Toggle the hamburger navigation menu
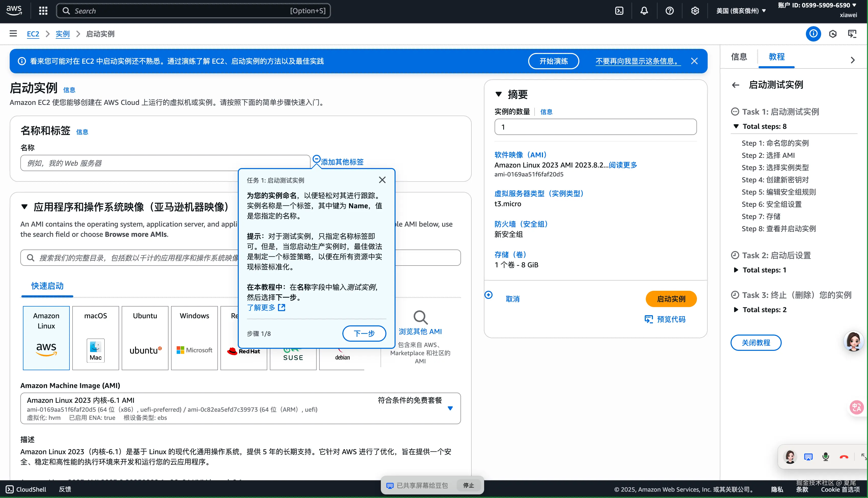Viewport: 868px width, 498px height. coord(13,34)
